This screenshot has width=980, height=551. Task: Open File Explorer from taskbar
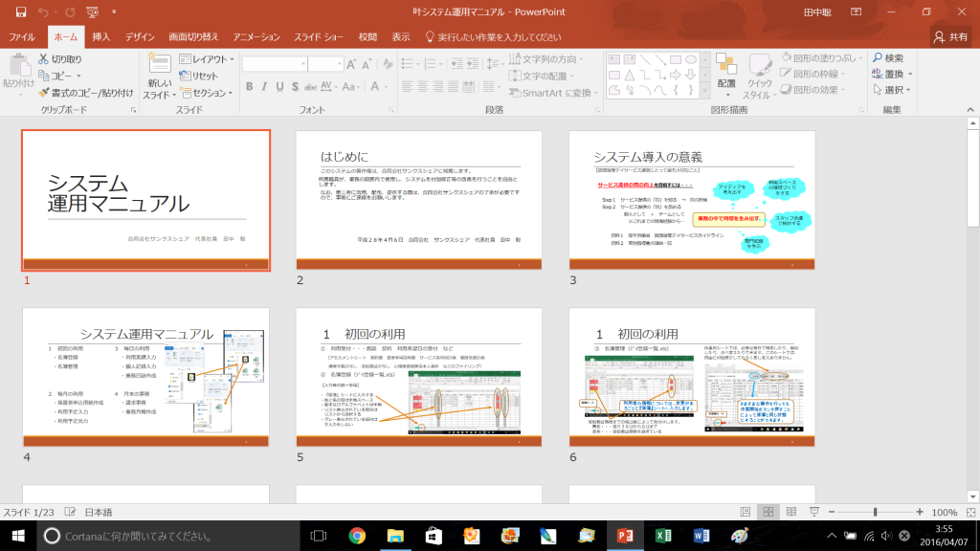point(395,536)
